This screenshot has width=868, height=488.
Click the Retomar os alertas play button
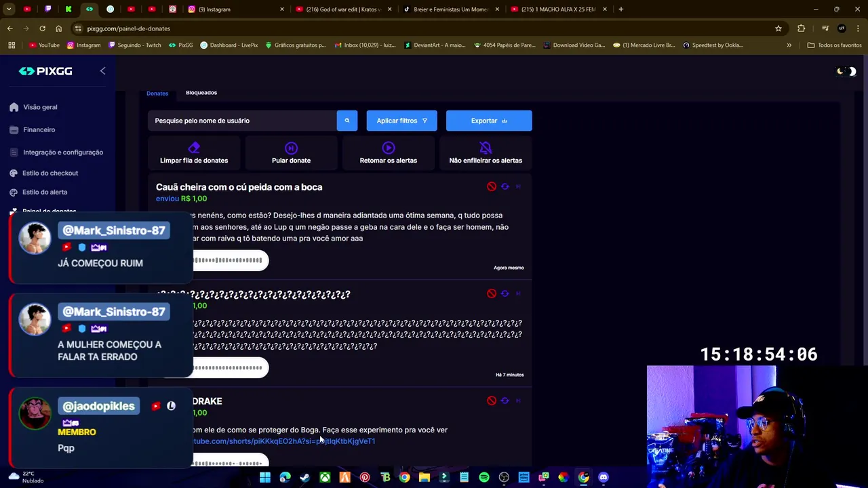pos(388,153)
